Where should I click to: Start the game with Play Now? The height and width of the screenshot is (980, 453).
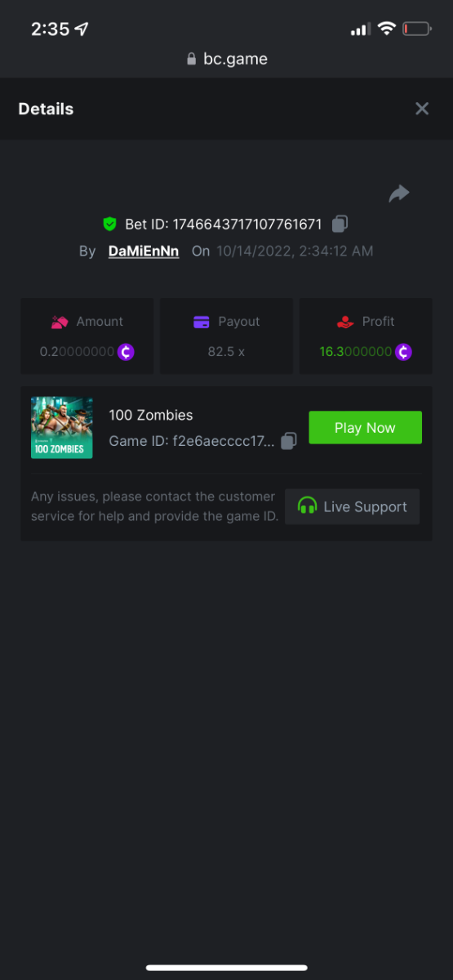pos(365,428)
